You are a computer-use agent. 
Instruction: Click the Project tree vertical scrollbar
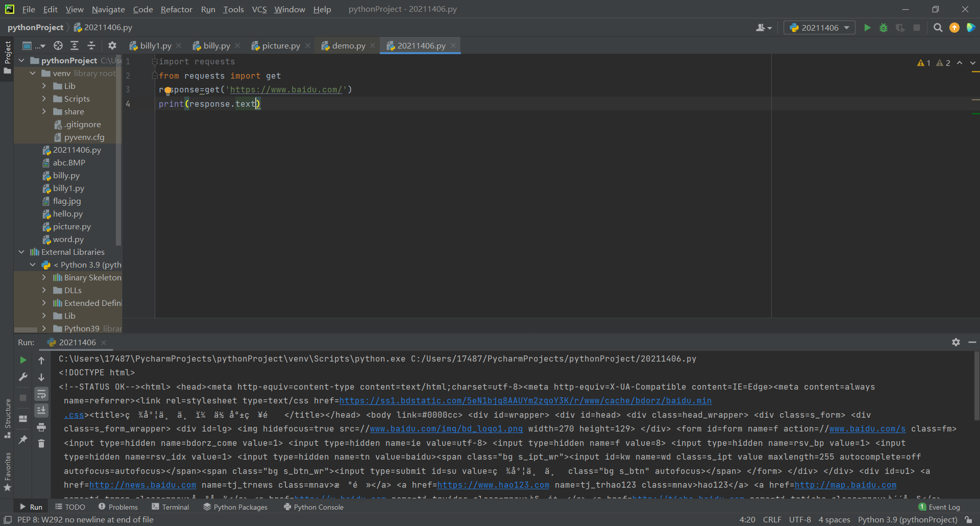pyautogui.click(x=118, y=151)
